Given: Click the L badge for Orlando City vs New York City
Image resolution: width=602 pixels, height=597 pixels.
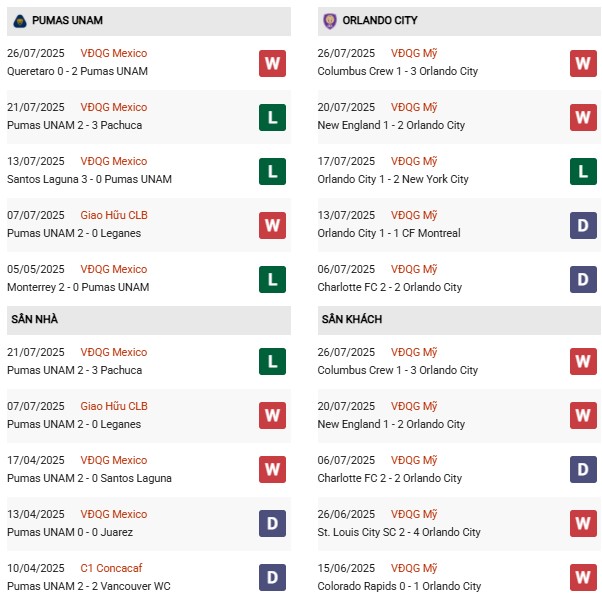Looking at the screenshot, I should [x=583, y=171].
